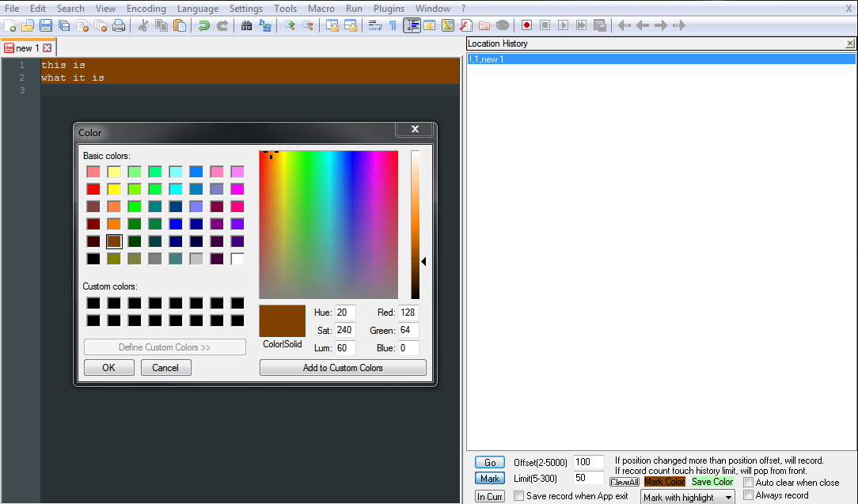The width and height of the screenshot is (858, 504).
Task: Open the Replace toolbar icon
Action: [x=265, y=25]
